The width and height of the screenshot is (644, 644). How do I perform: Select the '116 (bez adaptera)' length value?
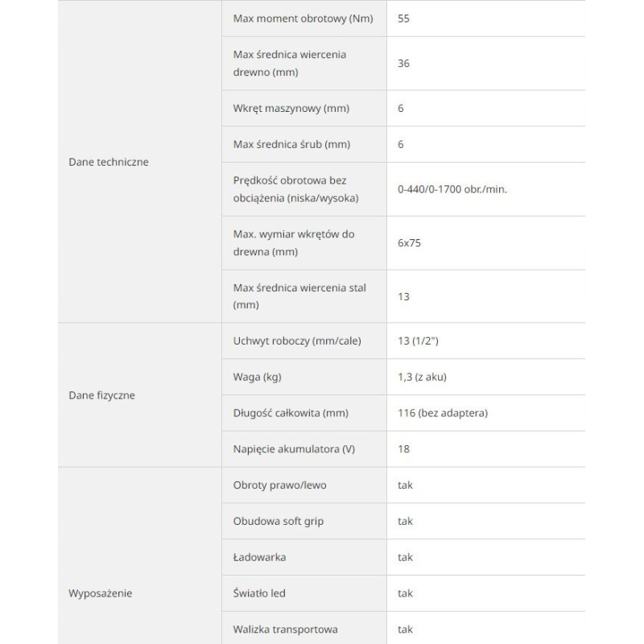[x=442, y=413]
